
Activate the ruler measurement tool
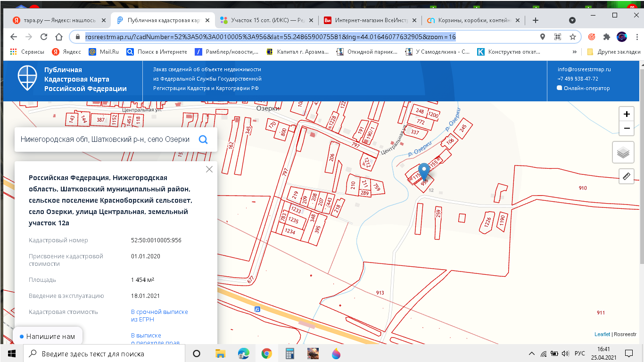point(627,177)
